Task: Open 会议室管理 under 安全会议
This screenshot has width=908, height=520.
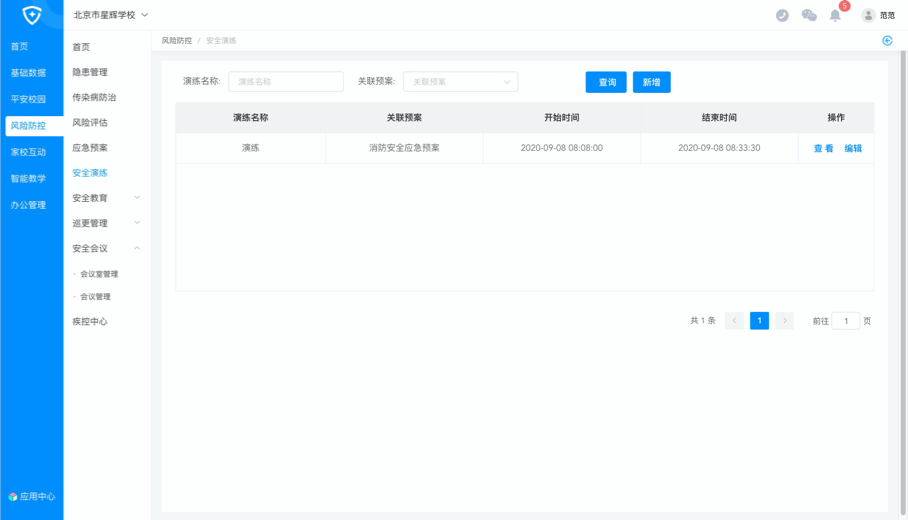Action: 99,274
